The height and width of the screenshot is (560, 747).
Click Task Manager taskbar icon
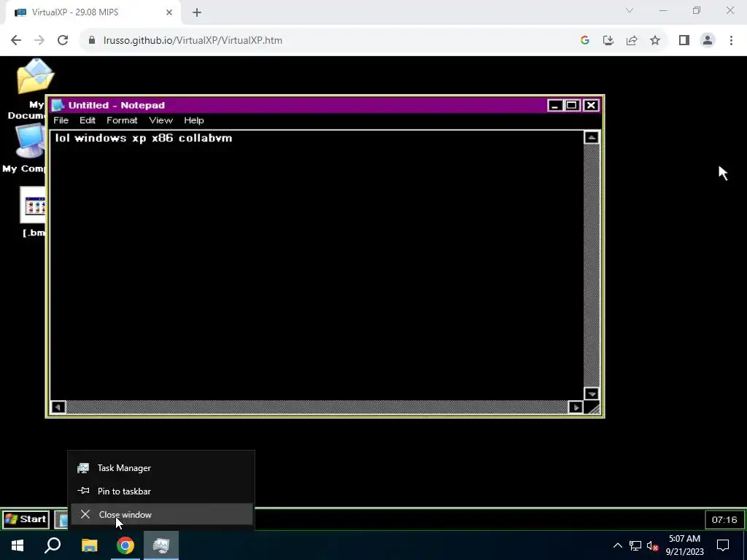tap(161, 545)
